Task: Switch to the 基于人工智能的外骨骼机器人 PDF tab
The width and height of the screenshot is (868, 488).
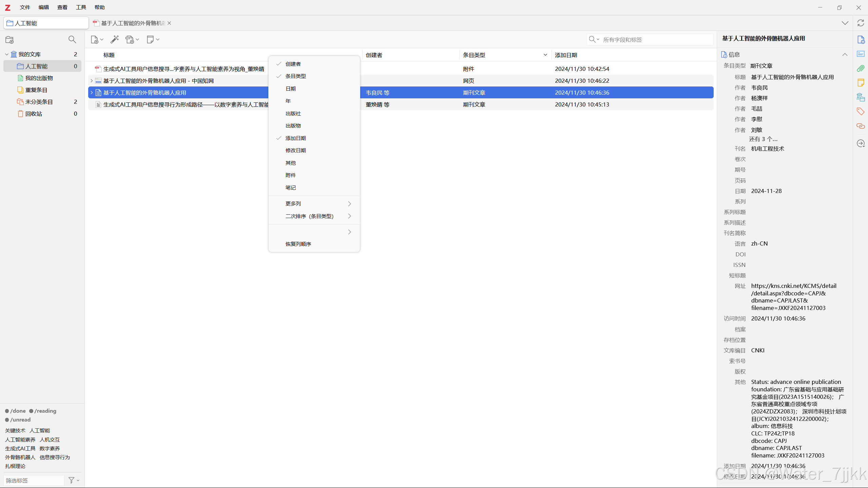Action: (132, 23)
